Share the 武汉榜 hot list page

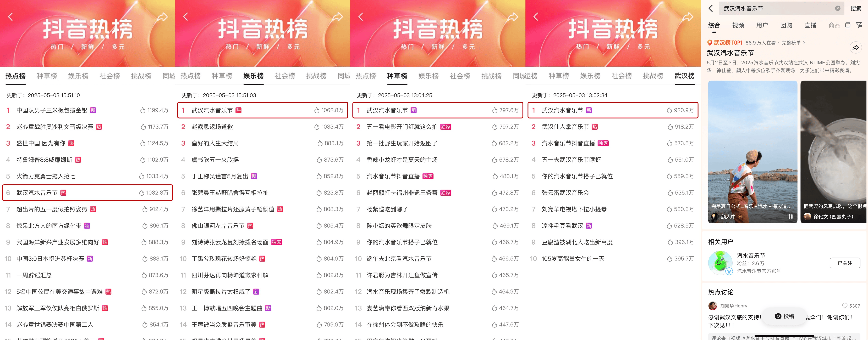click(687, 16)
